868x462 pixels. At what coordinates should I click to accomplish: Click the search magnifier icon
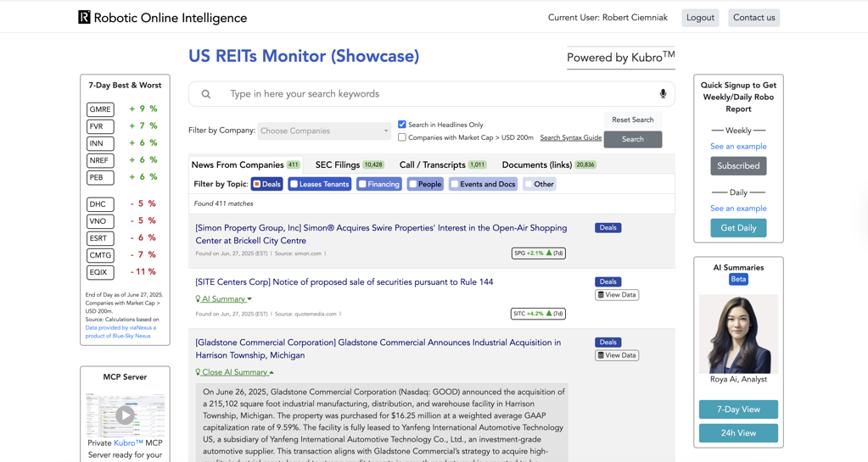click(206, 94)
